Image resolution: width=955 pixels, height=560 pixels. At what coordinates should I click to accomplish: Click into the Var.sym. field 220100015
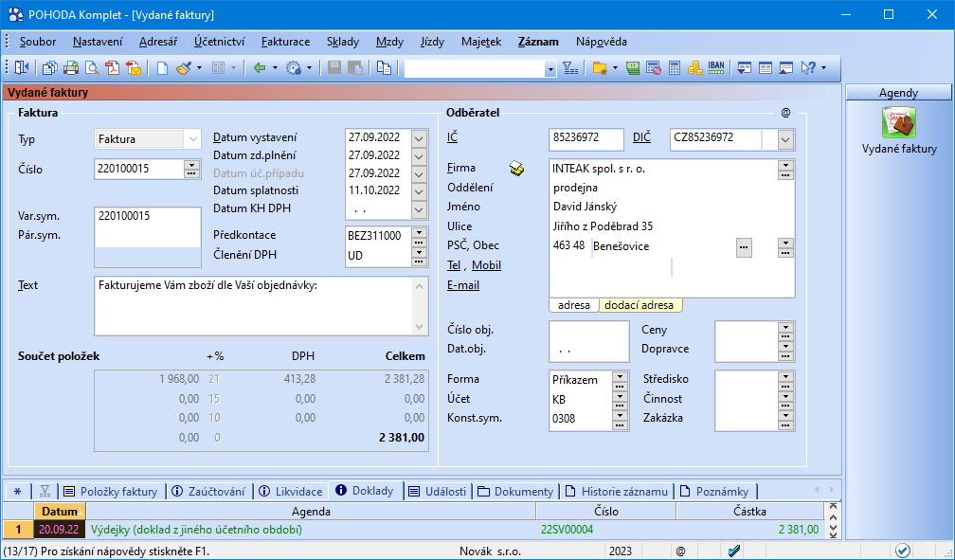[148, 216]
